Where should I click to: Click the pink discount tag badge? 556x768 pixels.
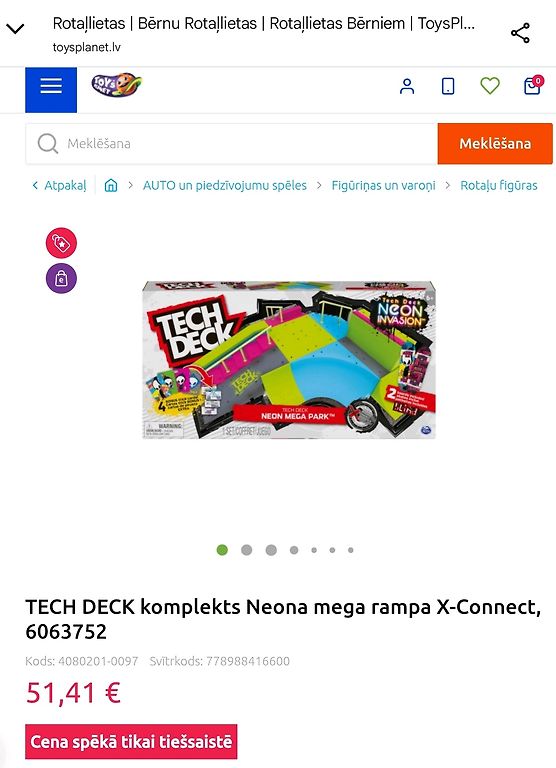61,243
